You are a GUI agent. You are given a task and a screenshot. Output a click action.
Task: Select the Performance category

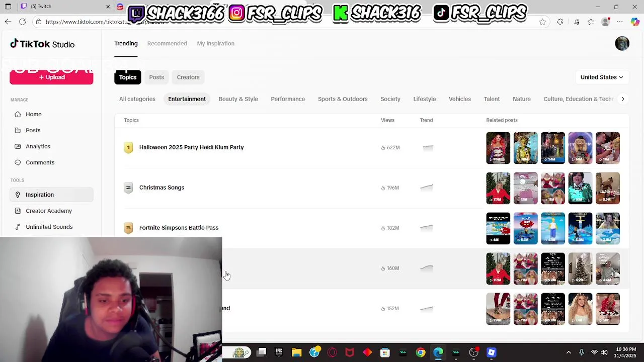tap(288, 99)
